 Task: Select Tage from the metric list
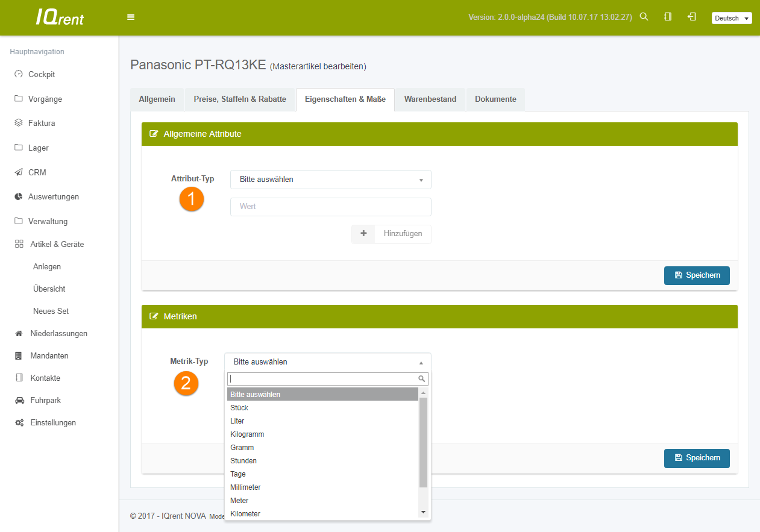pyautogui.click(x=322, y=474)
